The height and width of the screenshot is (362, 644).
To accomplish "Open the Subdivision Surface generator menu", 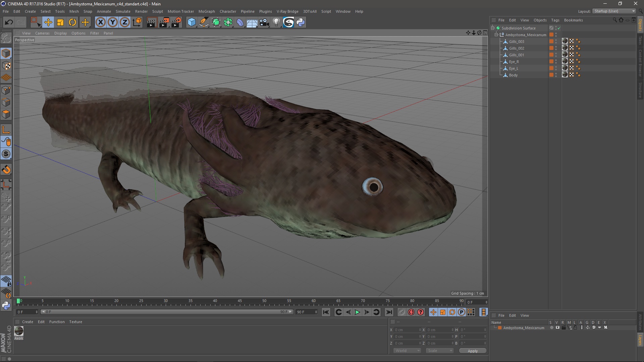I will click(x=216, y=22).
